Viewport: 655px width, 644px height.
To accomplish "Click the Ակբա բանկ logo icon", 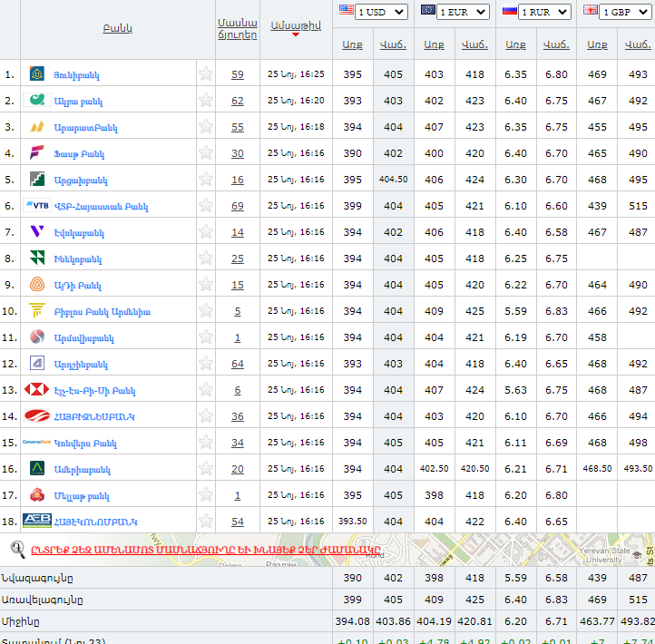I will (x=37, y=100).
